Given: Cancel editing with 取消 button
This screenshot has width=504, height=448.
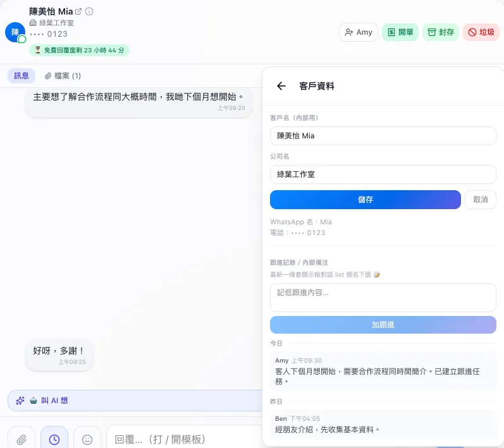Looking at the screenshot, I should [x=480, y=200].
